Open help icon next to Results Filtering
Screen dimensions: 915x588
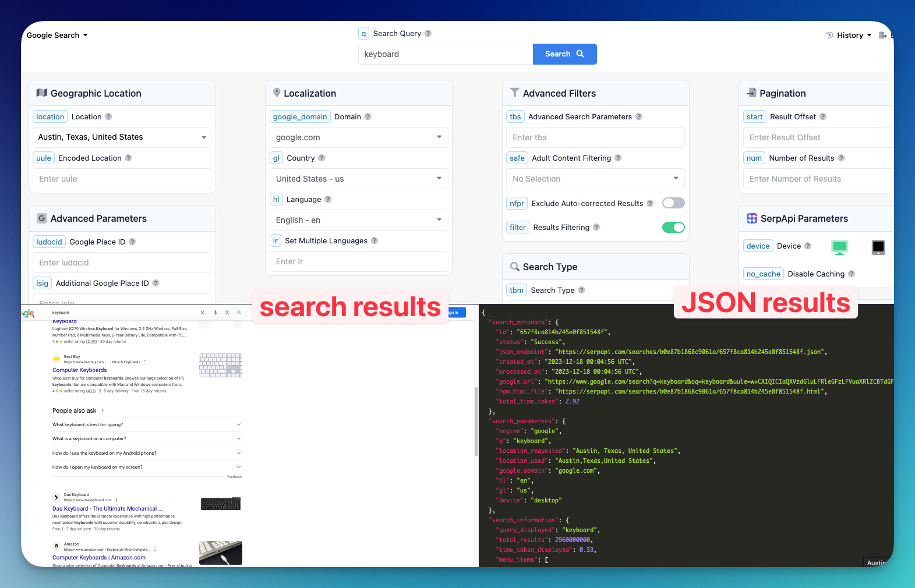pyautogui.click(x=596, y=227)
